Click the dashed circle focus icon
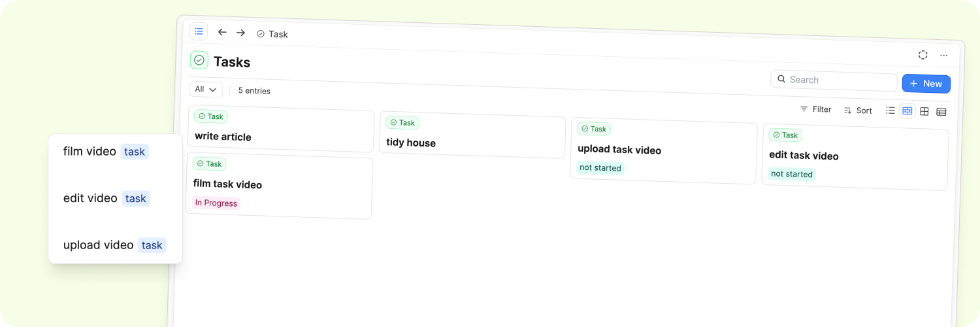This screenshot has width=980, height=327. coord(923,55)
